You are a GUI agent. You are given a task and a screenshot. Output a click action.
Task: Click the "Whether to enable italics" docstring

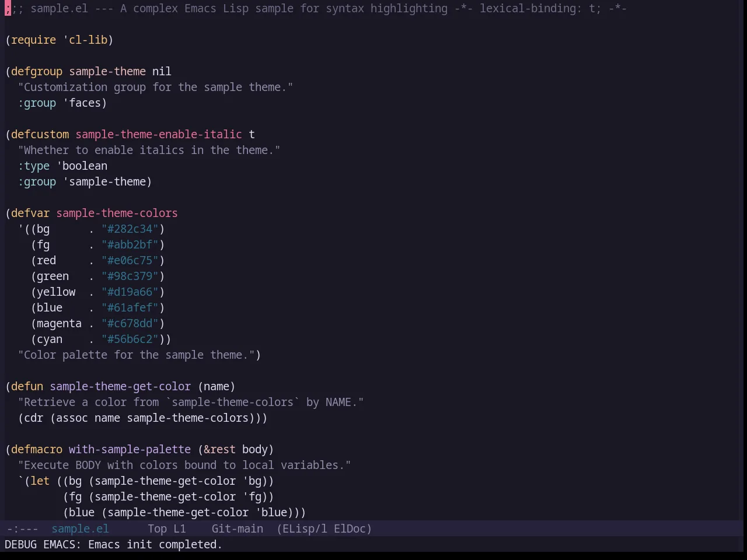149,150
